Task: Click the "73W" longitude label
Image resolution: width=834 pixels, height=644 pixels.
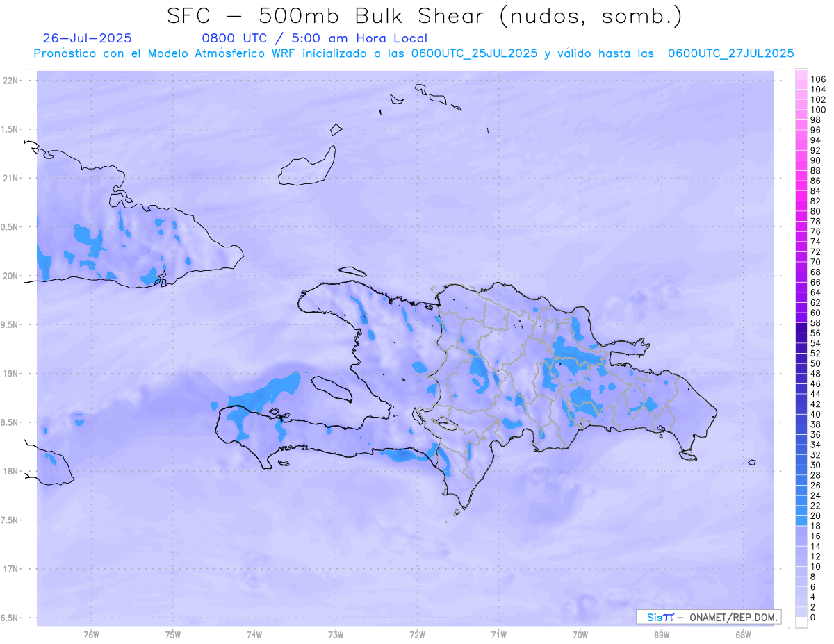Action: coord(336,635)
